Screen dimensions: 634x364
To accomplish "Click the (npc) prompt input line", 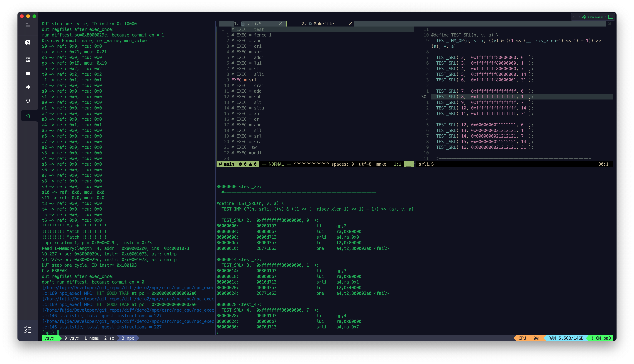I will point(51,332).
